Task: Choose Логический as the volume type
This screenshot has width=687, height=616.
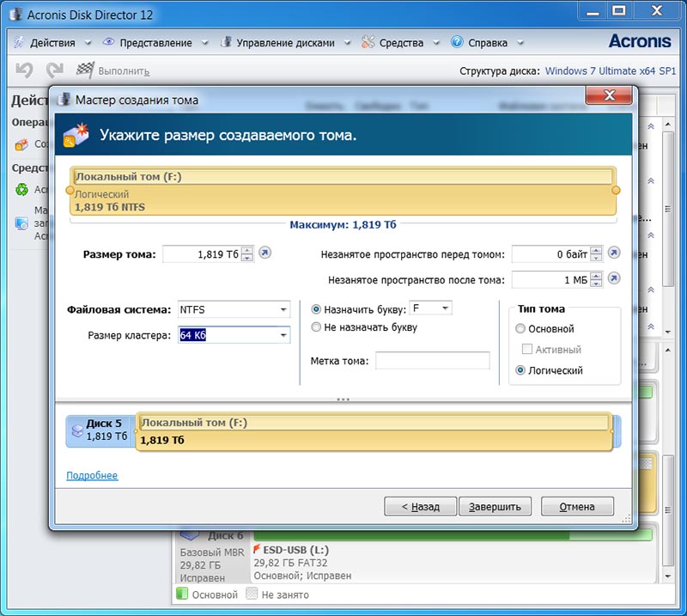Action: click(x=520, y=370)
